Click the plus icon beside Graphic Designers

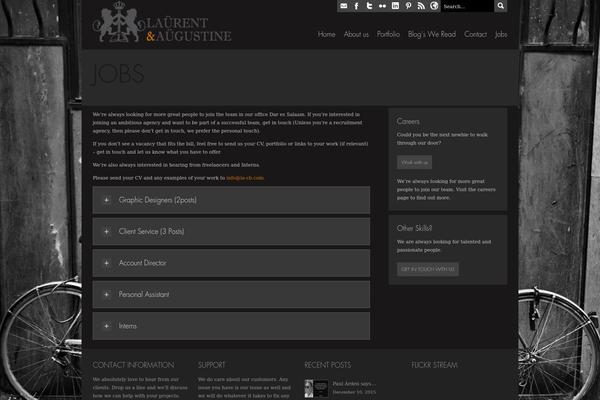pyautogui.click(x=106, y=200)
